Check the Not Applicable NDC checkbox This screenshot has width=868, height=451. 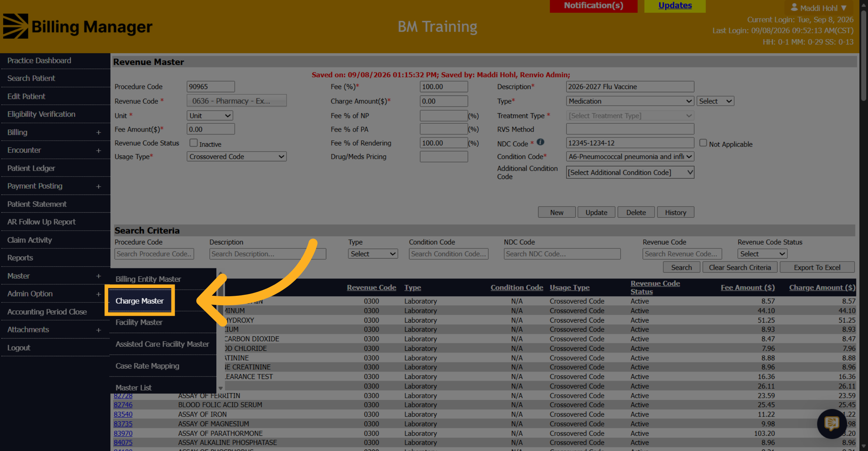coord(703,143)
